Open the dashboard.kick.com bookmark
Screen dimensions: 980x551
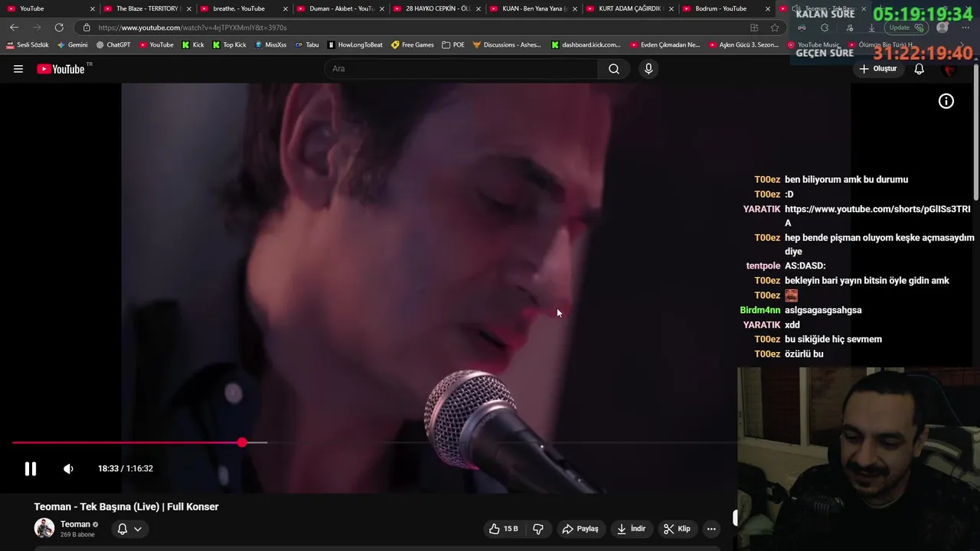coord(586,45)
